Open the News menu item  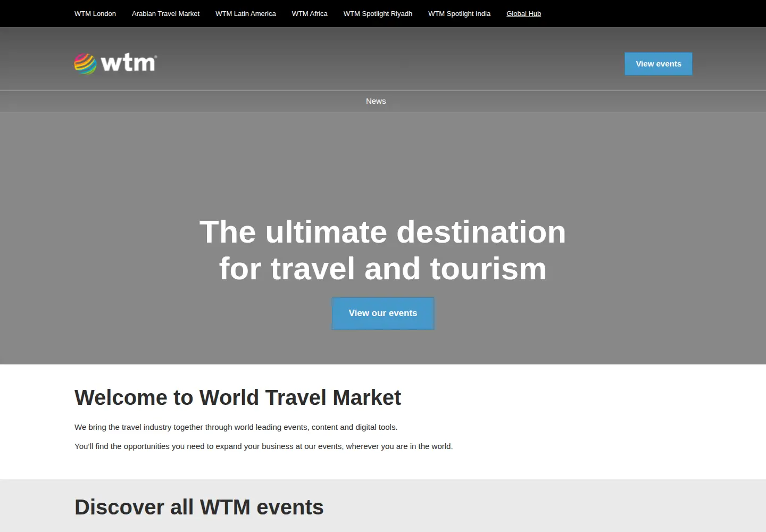pyautogui.click(x=376, y=101)
